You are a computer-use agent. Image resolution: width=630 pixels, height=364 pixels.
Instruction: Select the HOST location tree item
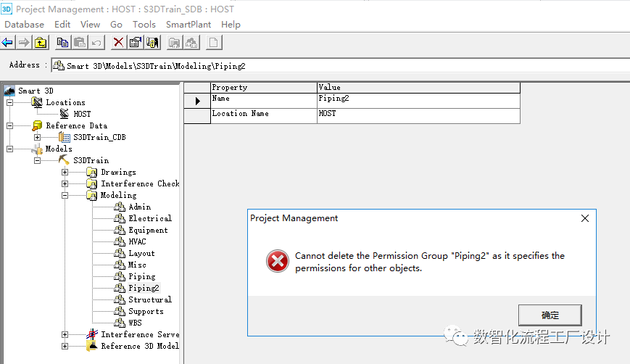click(82, 114)
